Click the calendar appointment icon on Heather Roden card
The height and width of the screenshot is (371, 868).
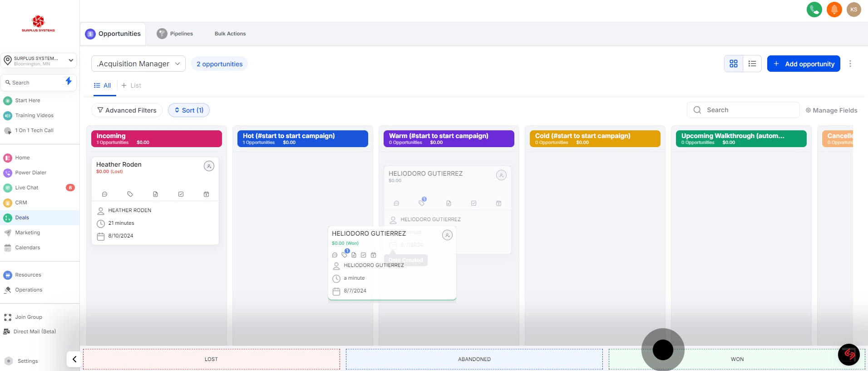coord(206,194)
